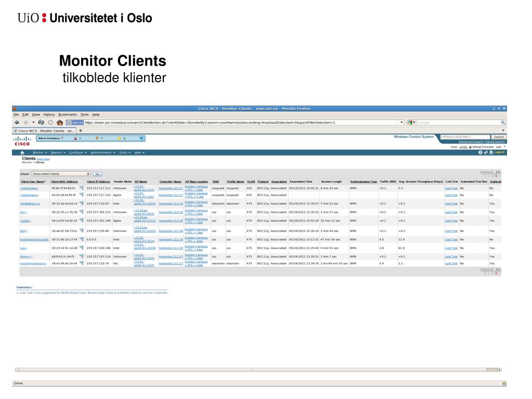Viewport: 532px width, 399px height.
Task: Stop page loading with the stop icon
Action: [x=50, y=122]
